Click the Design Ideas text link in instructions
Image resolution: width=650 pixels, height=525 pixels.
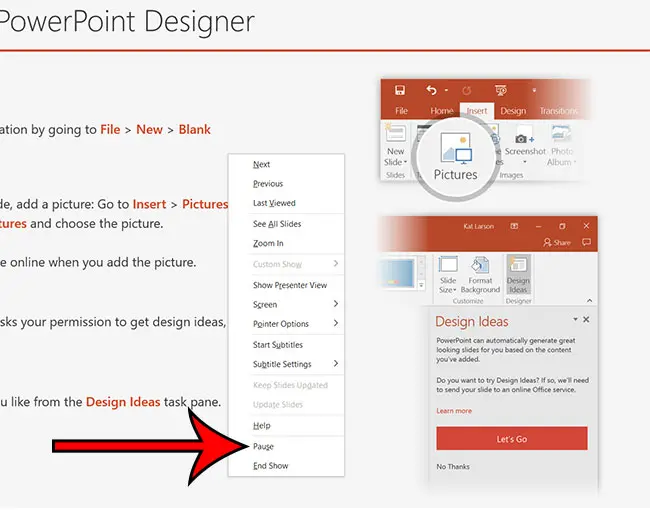[123, 402]
